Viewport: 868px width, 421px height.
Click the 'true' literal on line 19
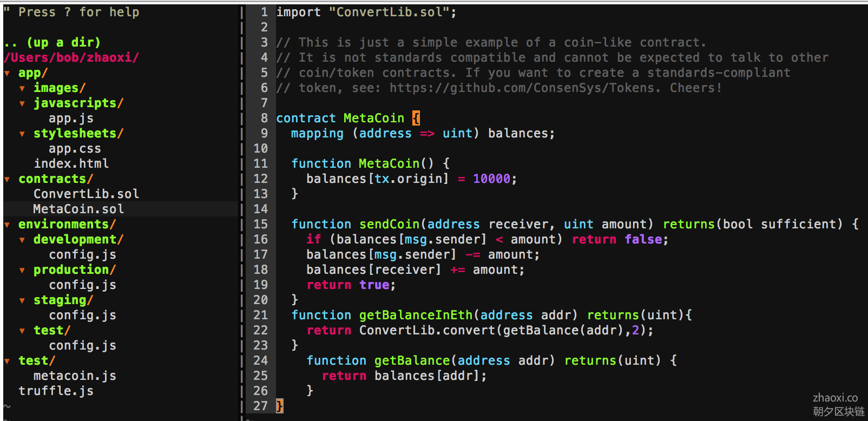point(374,285)
